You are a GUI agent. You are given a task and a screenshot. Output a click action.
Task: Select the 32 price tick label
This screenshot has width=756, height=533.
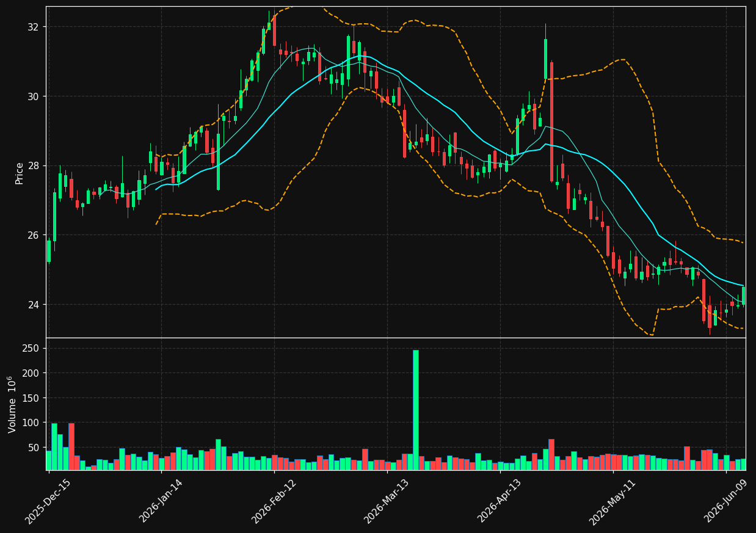33,27
